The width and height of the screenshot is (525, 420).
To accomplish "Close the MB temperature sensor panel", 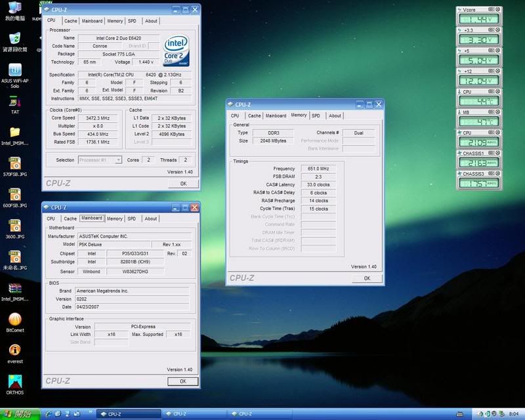I will point(497,112).
